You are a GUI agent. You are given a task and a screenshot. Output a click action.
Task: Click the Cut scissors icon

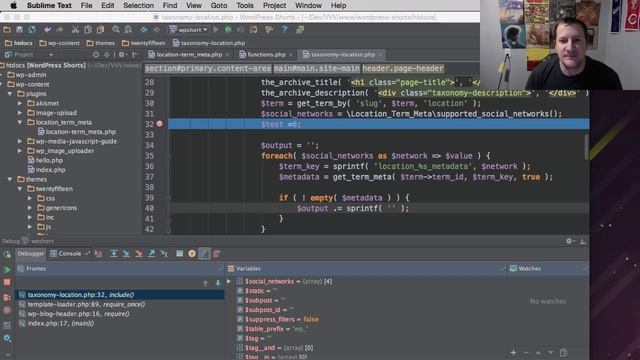point(75,29)
